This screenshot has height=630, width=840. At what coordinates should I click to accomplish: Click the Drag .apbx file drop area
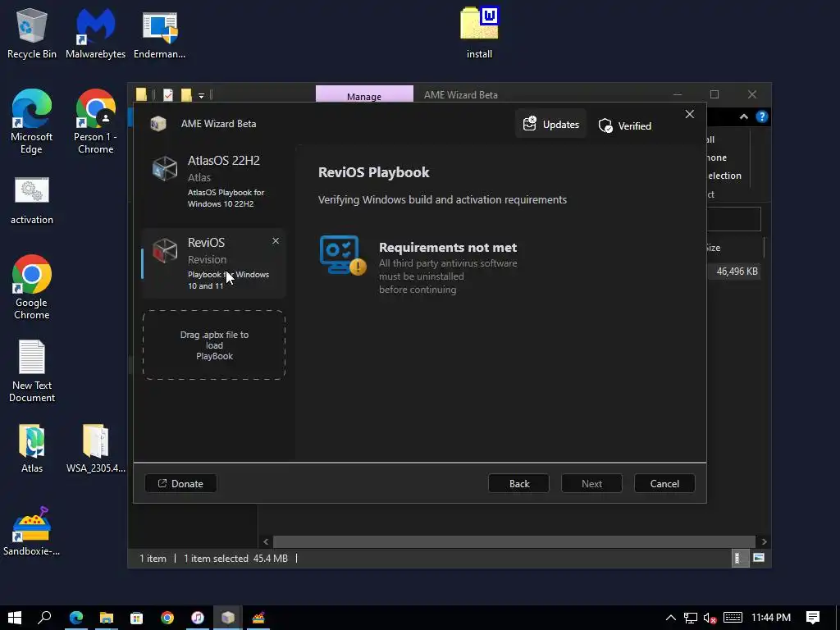click(214, 345)
